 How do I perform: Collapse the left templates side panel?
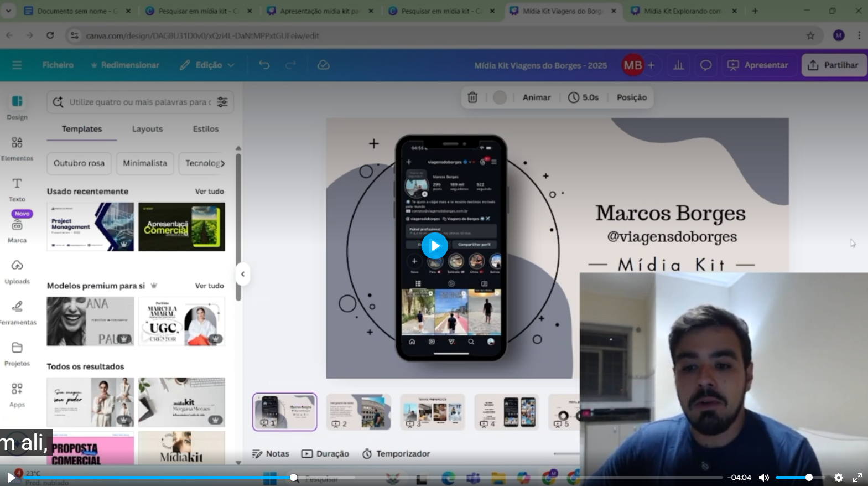click(x=242, y=274)
